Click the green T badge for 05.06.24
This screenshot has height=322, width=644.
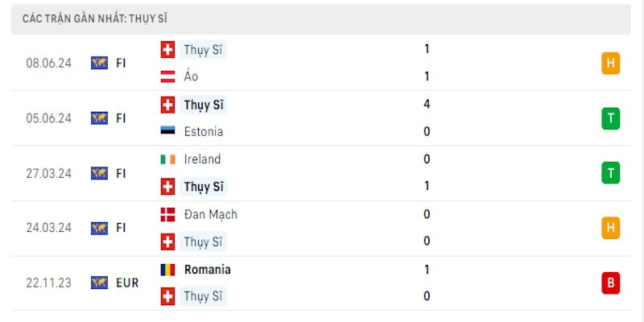(611, 118)
